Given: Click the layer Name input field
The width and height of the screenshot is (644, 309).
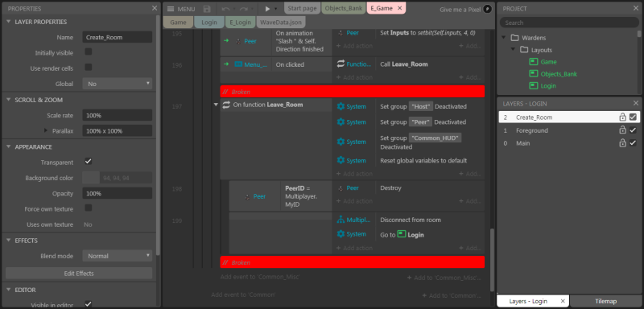Looking at the screenshot, I should [x=118, y=37].
